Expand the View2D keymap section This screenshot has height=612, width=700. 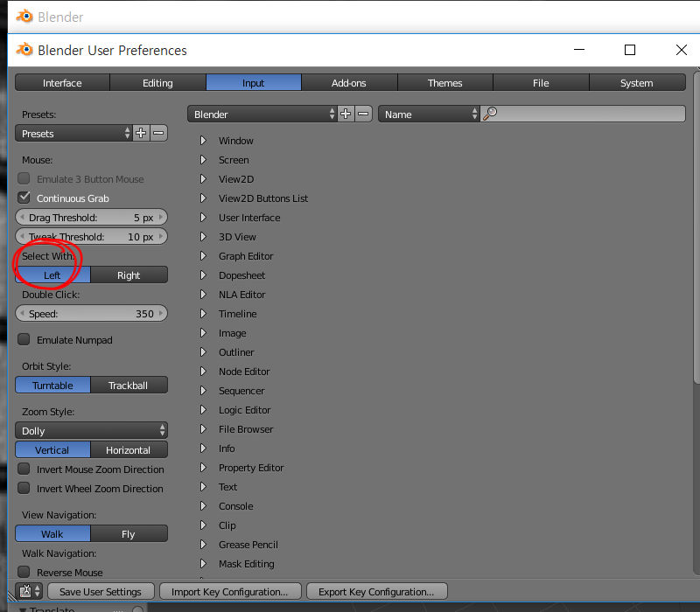(203, 179)
